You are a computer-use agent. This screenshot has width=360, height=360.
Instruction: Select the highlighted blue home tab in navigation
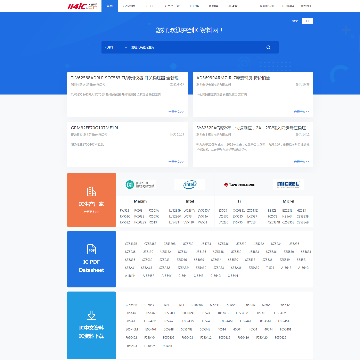click(x=110, y=6)
